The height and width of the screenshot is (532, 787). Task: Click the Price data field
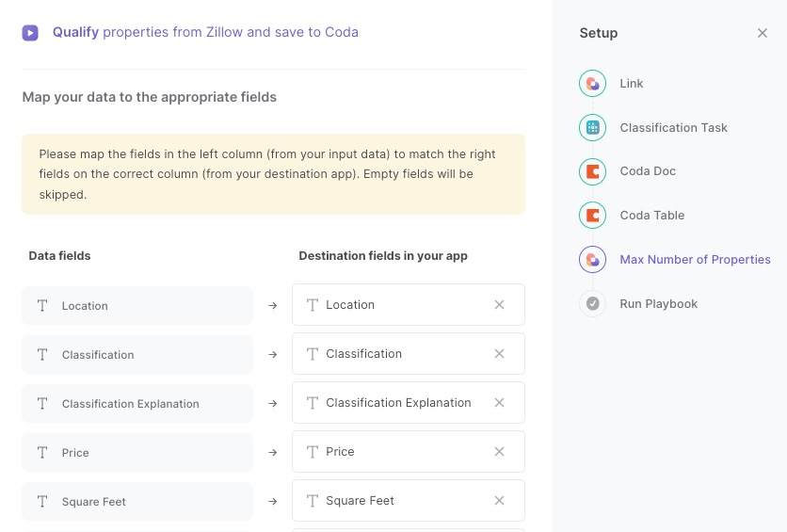tap(137, 453)
